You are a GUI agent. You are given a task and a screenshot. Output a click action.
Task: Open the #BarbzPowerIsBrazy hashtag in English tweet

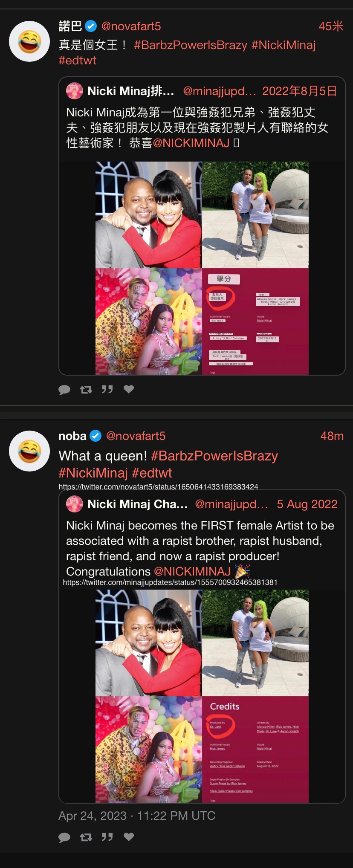(x=214, y=456)
